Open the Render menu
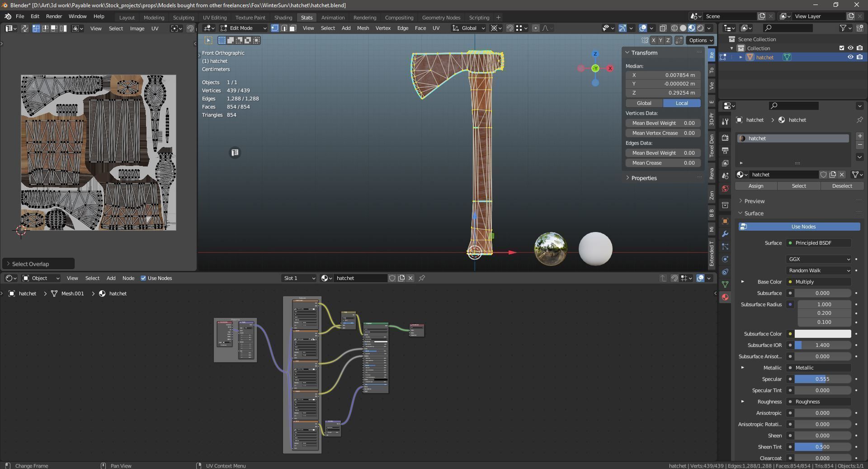 54,16
